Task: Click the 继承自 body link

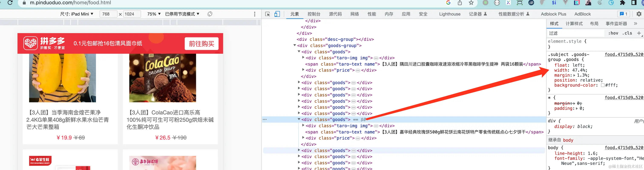Action: pyautogui.click(x=568, y=140)
